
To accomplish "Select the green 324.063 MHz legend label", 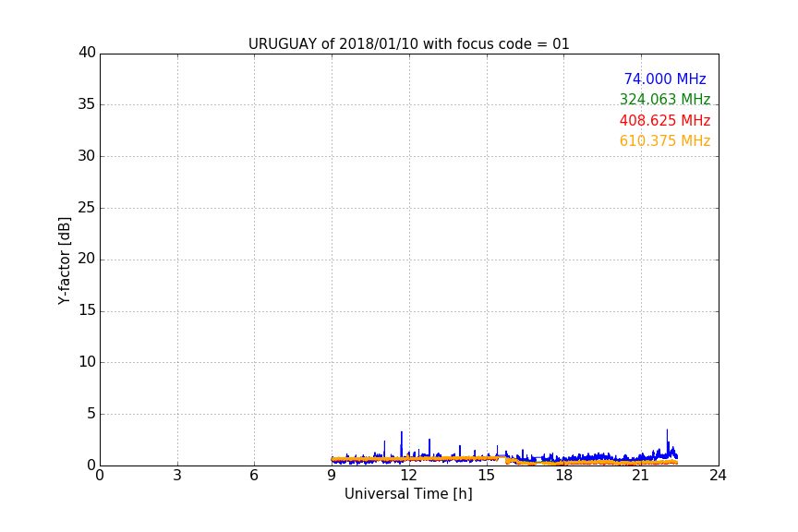I will pos(665,99).
